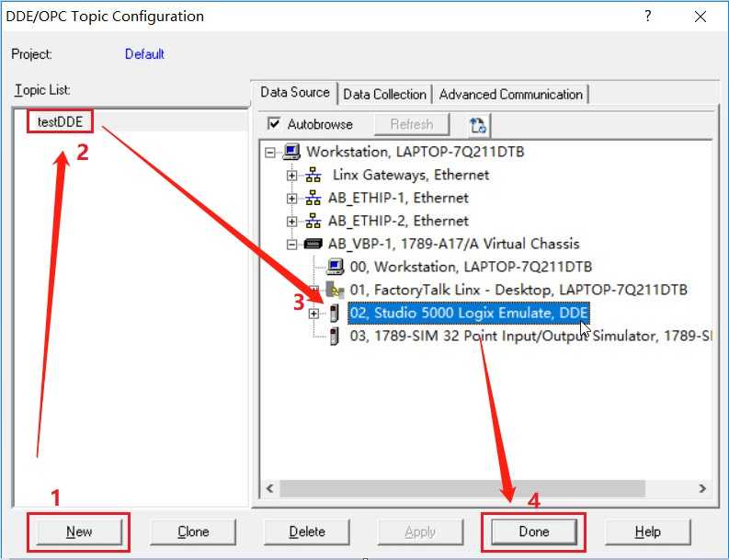Click the Delete button

(x=307, y=531)
